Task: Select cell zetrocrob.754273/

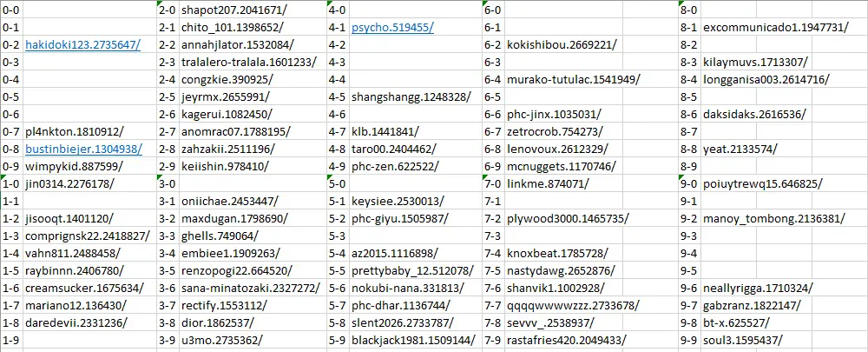Action: tap(563, 131)
